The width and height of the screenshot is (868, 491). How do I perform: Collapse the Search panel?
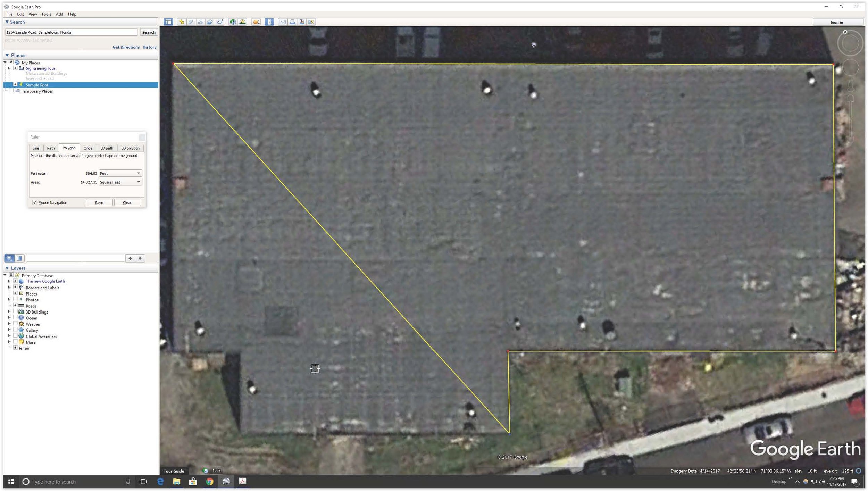pos(7,22)
